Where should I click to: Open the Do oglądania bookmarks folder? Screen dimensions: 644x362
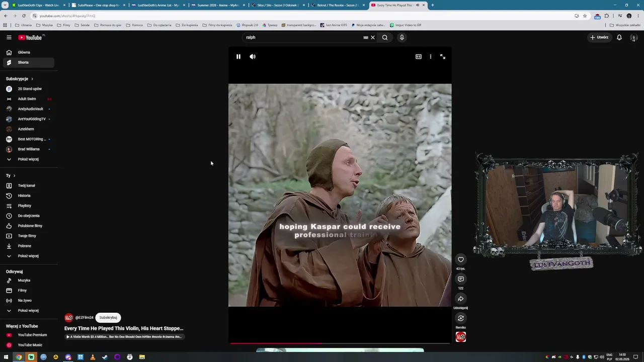pyautogui.click(x=159, y=25)
